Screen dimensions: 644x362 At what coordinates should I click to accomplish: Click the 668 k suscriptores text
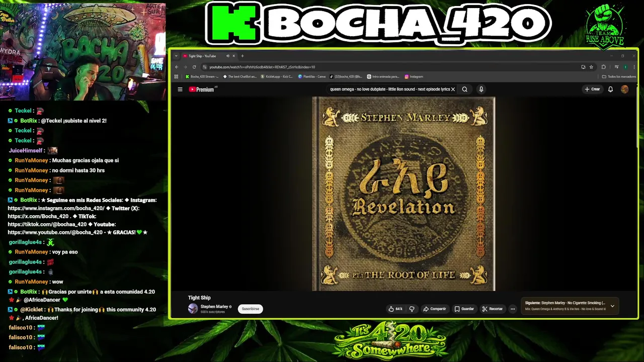coord(213,312)
